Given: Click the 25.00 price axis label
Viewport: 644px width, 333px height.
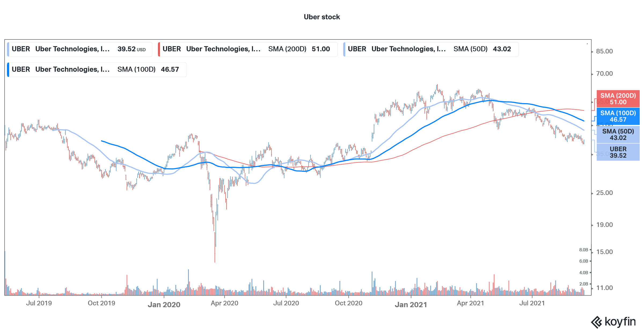Looking at the screenshot, I should coord(604,193).
